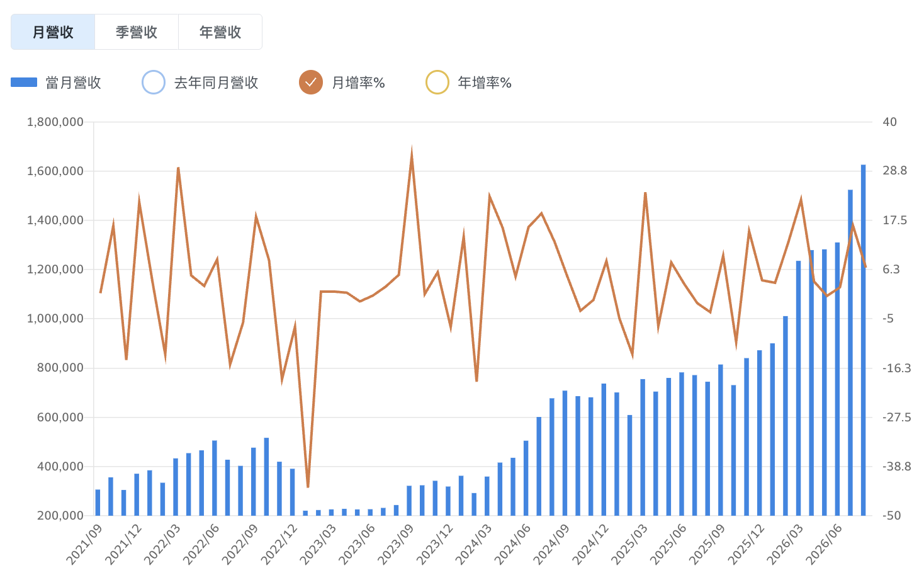Enable the 去年同月營收 series circle

[154, 83]
